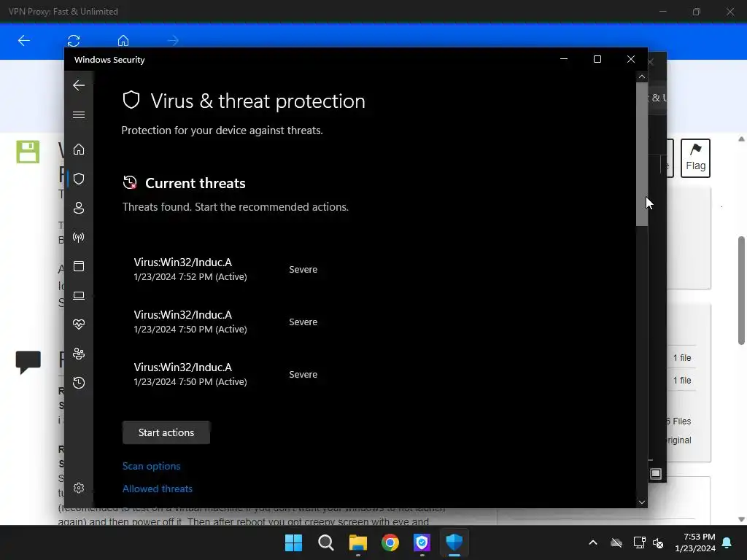Click speech bubble comment icon on background page
This screenshot has height=560, width=747.
(28, 362)
